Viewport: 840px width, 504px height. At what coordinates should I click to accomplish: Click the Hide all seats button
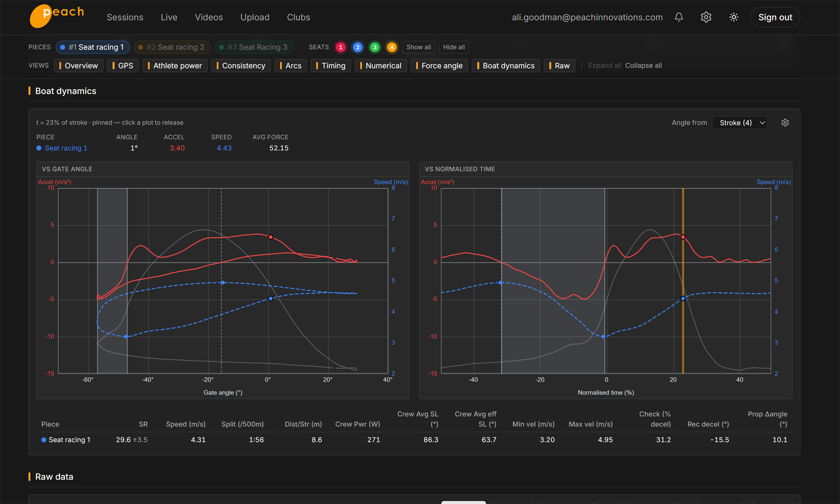454,47
